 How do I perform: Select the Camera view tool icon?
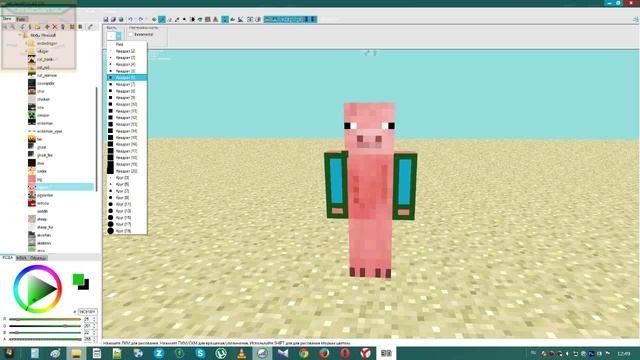coord(154,19)
